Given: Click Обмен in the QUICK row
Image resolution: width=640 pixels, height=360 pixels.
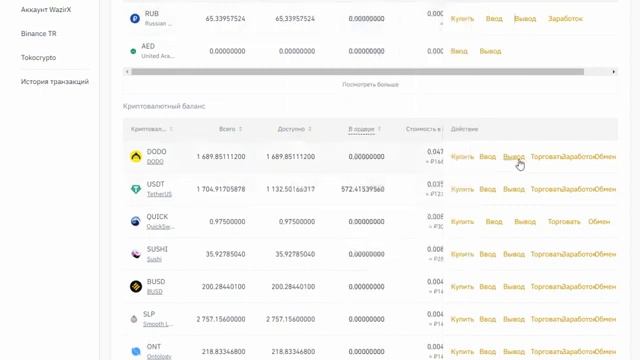Looking at the screenshot, I should (x=599, y=222).
